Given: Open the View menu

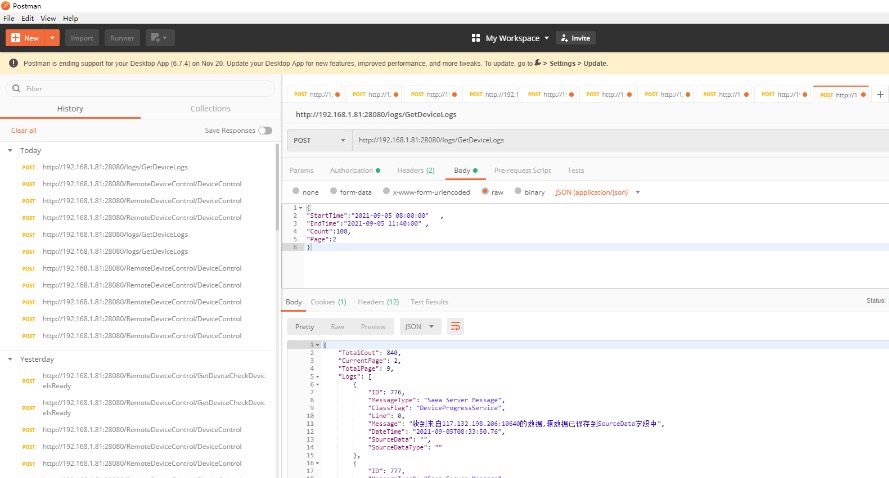Looking at the screenshot, I should [46, 18].
